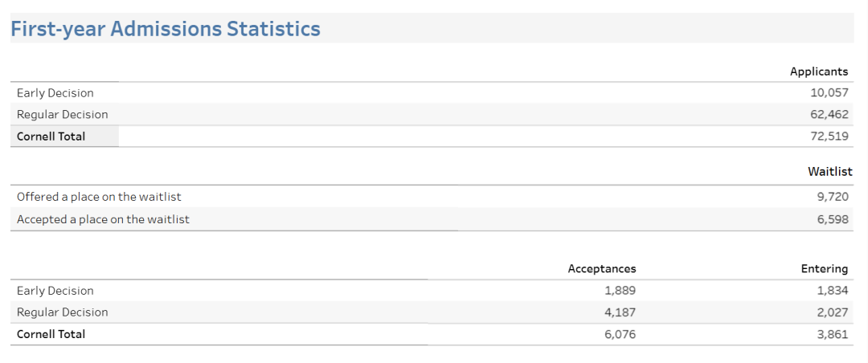
Task: Click Early Decision acceptances value 1,889
Action: (620, 291)
